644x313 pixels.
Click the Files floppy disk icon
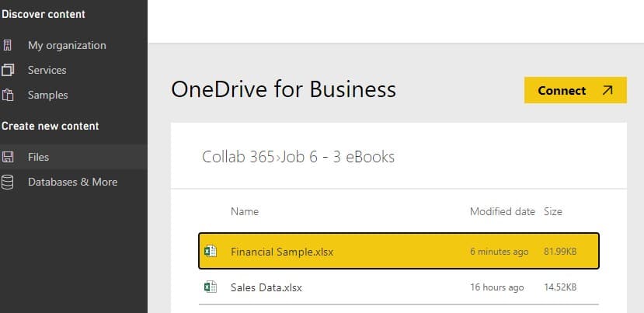point(8,157)
